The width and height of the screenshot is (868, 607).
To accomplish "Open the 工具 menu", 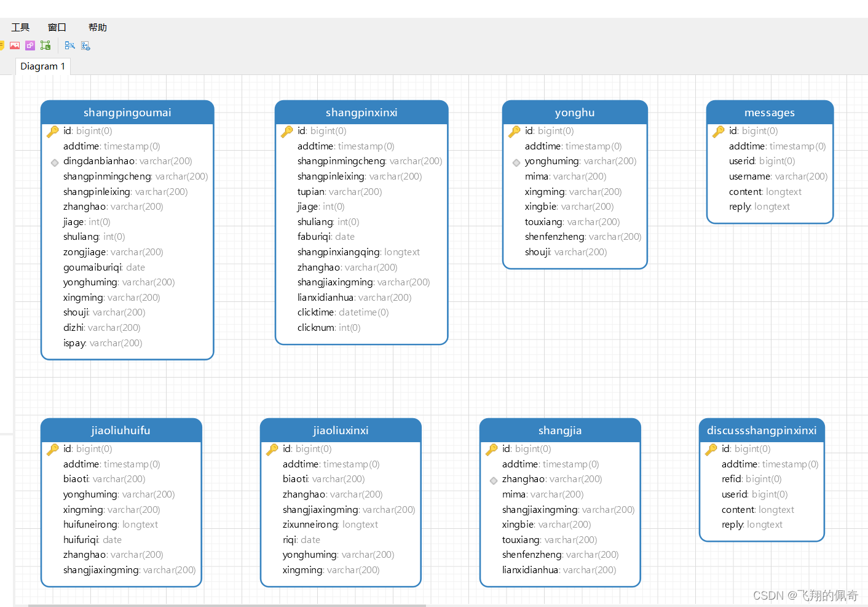I will point(20,27).
